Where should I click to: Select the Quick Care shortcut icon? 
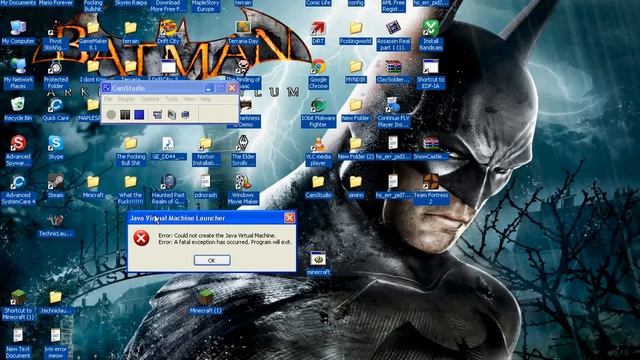[56, 109]
